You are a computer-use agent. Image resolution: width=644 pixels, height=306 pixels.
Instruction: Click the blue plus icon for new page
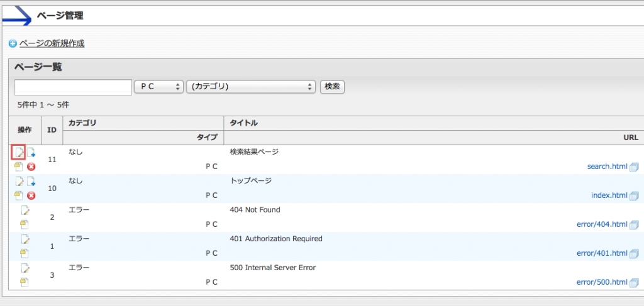pos(13,43)
